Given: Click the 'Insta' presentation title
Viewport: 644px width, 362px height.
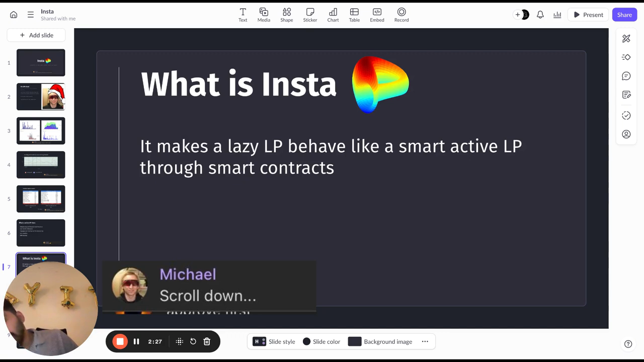Looking at the screenshot, I should (x=47, y=11).
